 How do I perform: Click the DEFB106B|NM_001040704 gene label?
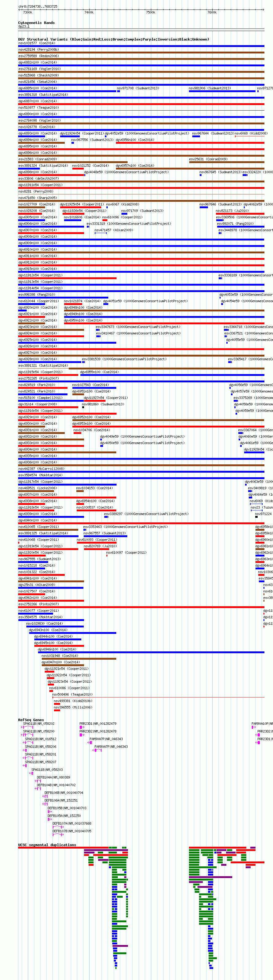pyautogui.click(x=64, y=794)
